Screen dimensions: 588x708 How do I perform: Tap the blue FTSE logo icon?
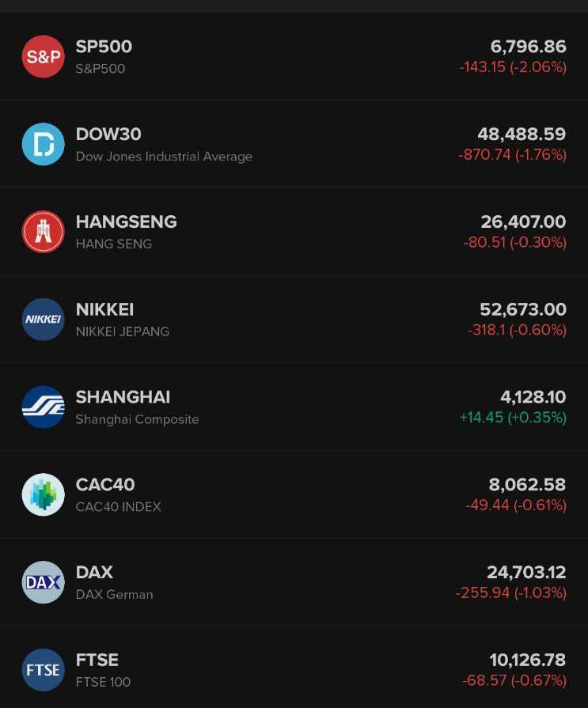[x=43, y=670]
